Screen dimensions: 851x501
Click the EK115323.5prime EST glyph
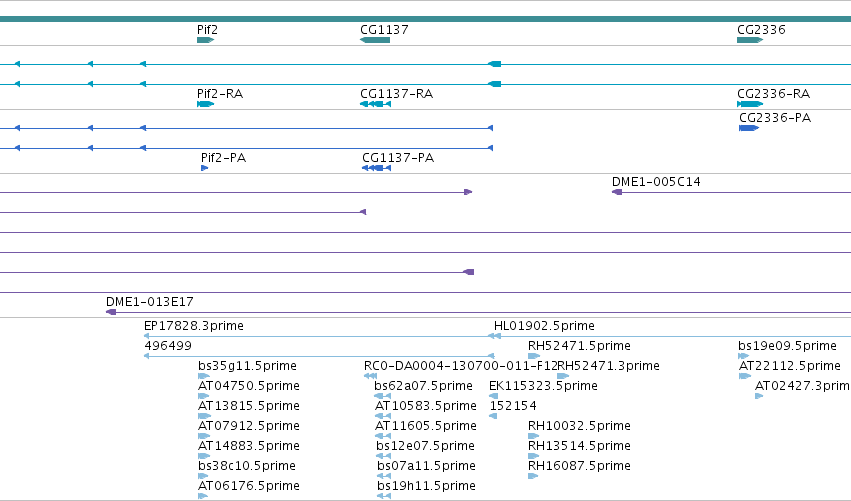tap(493, 396)
